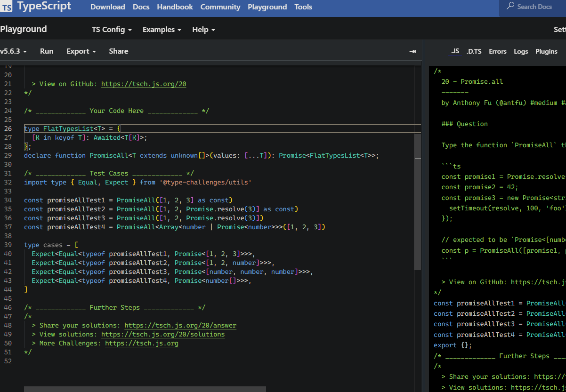
Task: Follow the tsch.js.org/20/answer link
Action: (180, 326)
